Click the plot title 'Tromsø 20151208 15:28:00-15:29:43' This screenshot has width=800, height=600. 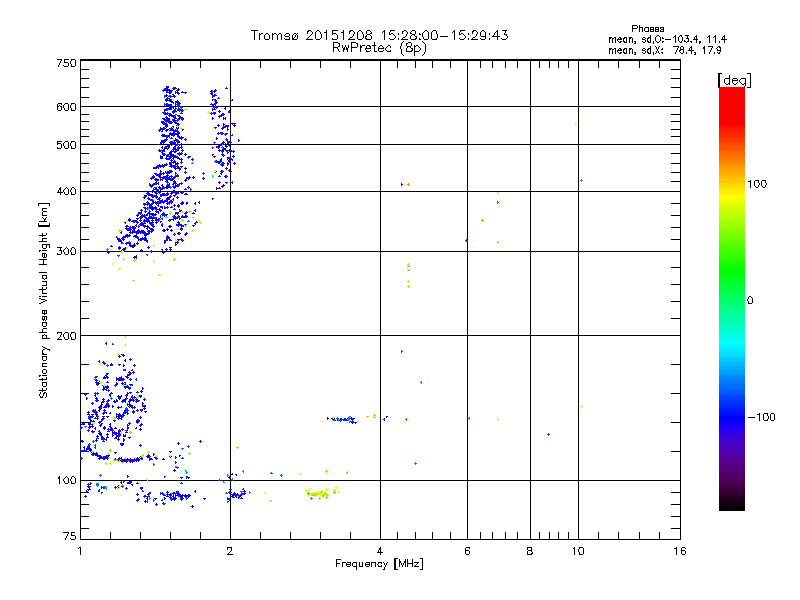click(379, 35)
